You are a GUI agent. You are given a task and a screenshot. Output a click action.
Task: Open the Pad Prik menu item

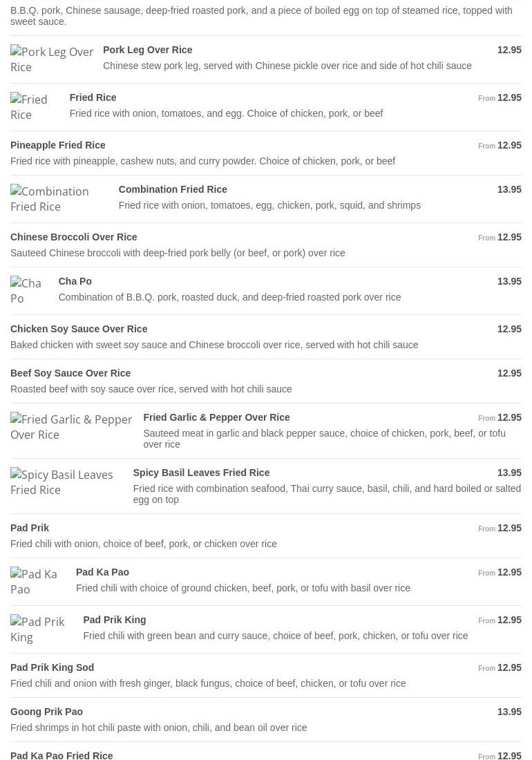click(x=30, y=528)
